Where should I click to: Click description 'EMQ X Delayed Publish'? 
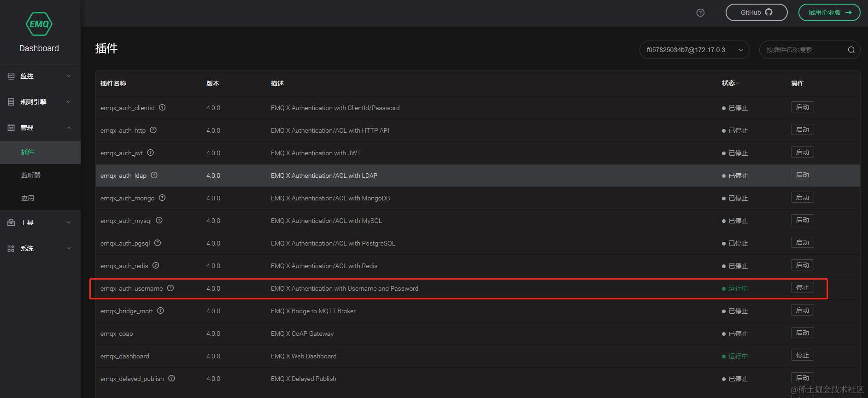click(x=304, y=379)
